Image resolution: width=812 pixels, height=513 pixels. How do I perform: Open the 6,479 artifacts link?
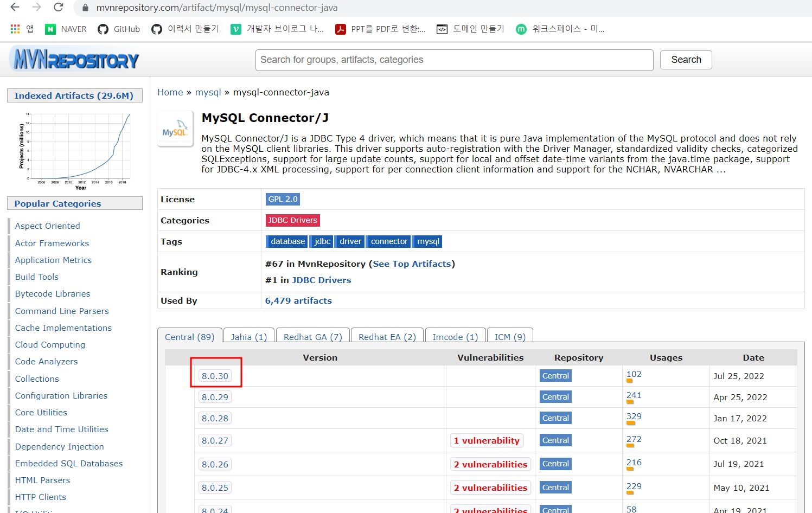tap(298, 300)
